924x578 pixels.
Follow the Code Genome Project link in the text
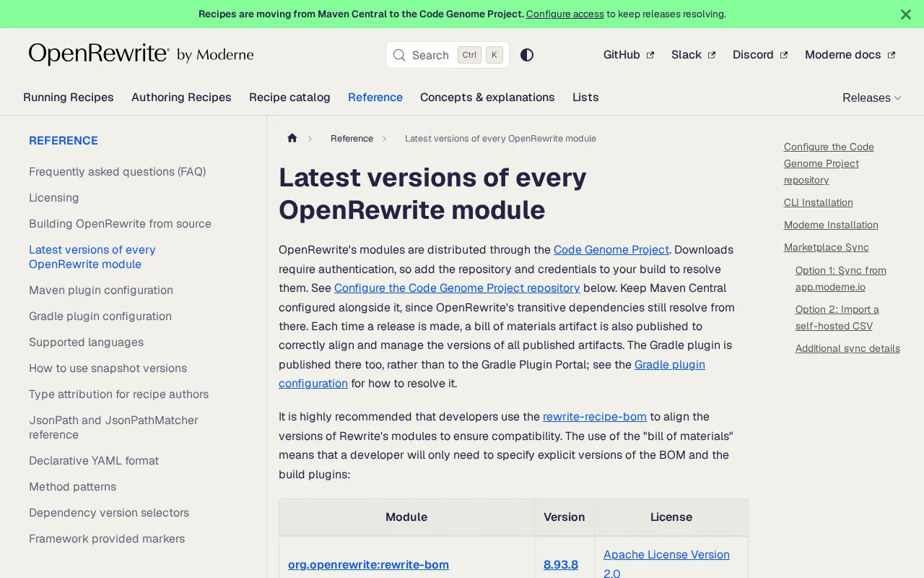pos(611,249)
